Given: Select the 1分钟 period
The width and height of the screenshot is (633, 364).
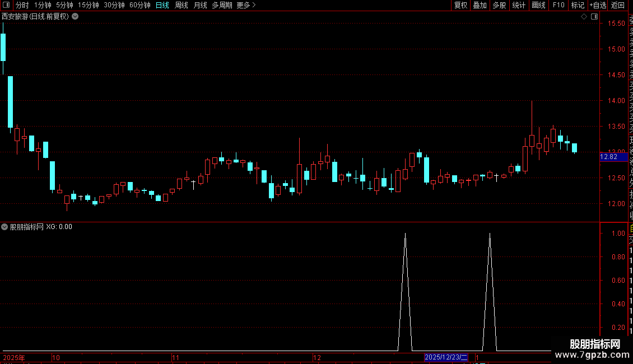Looking at the screenshot, I should [x=43, y=5].
